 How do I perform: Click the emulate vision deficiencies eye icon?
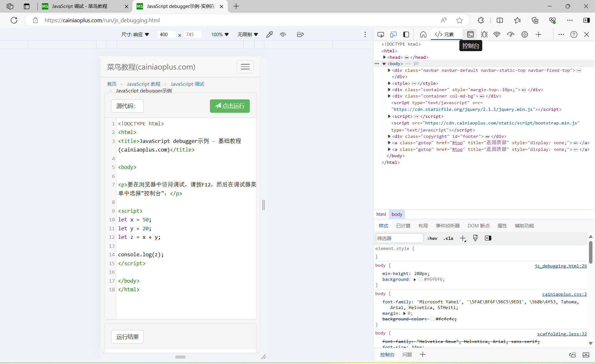(x=283, y=34)
